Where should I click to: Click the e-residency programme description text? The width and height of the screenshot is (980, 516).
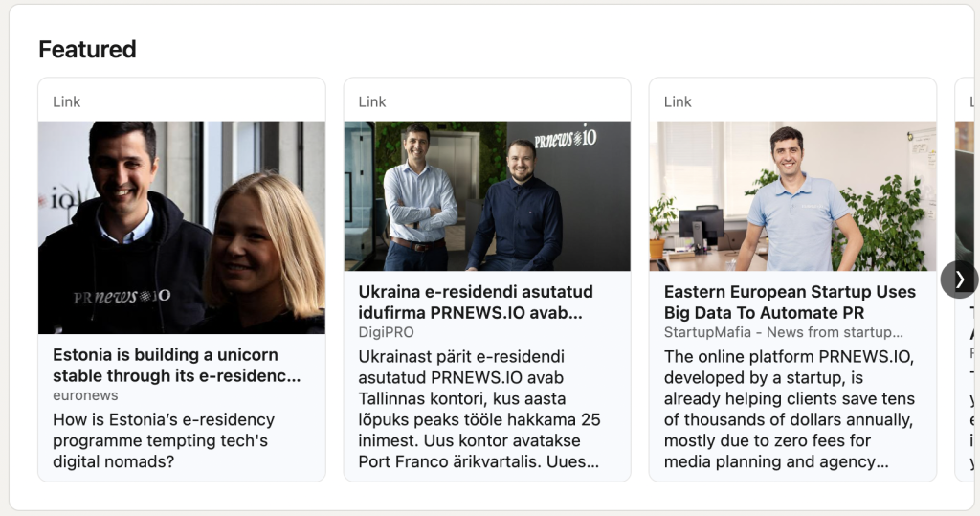click(x=164, y=440)
